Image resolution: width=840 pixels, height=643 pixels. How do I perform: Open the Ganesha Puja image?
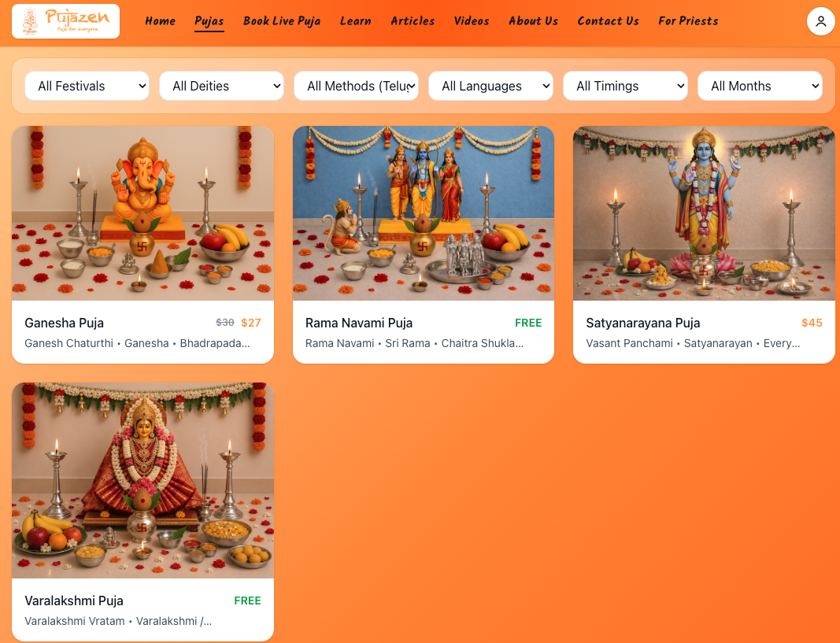[142, 213]
